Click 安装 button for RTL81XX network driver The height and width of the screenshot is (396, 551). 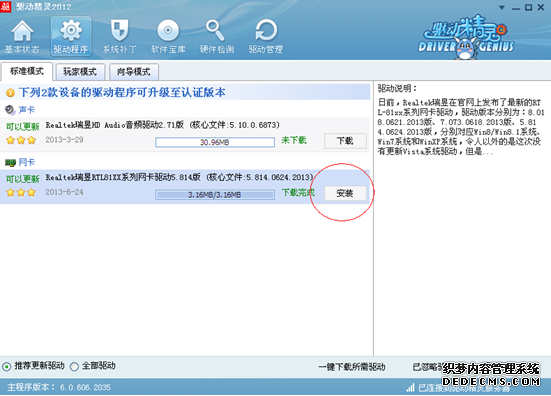coord(345,193)
